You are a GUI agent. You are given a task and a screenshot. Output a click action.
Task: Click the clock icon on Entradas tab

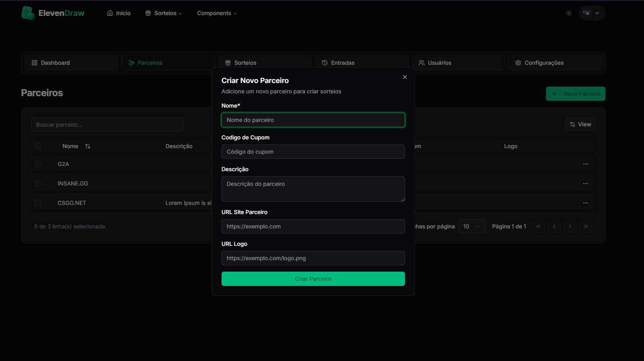pyautogui.click(x=325, y=62)
